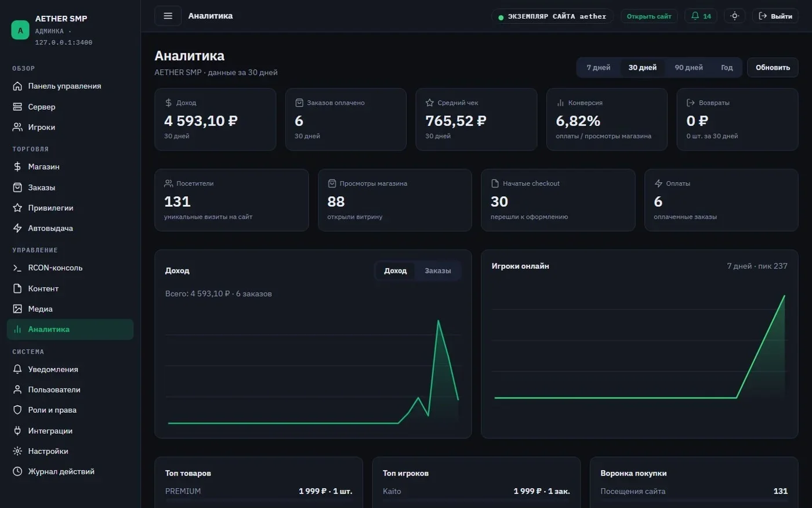Select the 90 дней period tab
This screenshot has height=508, width=812.
tap(688, 67)
